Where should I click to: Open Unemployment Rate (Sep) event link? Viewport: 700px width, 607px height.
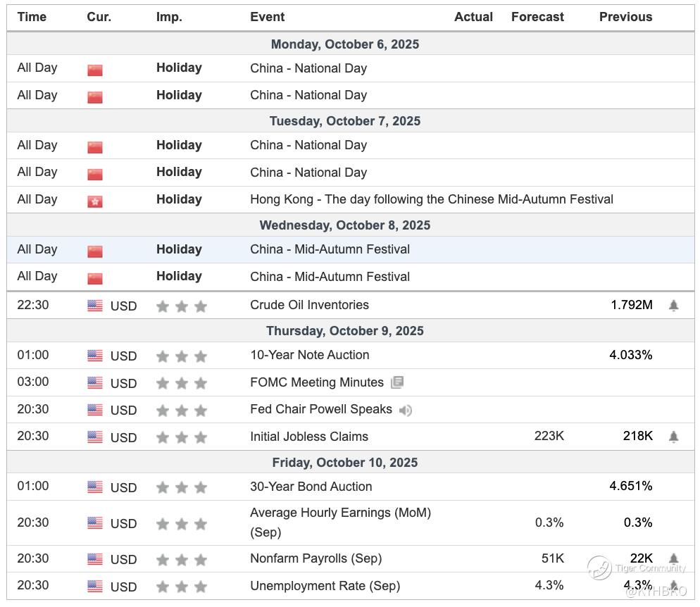point(325,586)
